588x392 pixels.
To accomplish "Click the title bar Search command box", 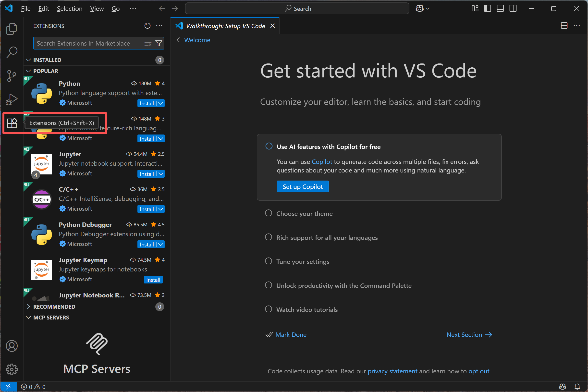I will point(297,9).
